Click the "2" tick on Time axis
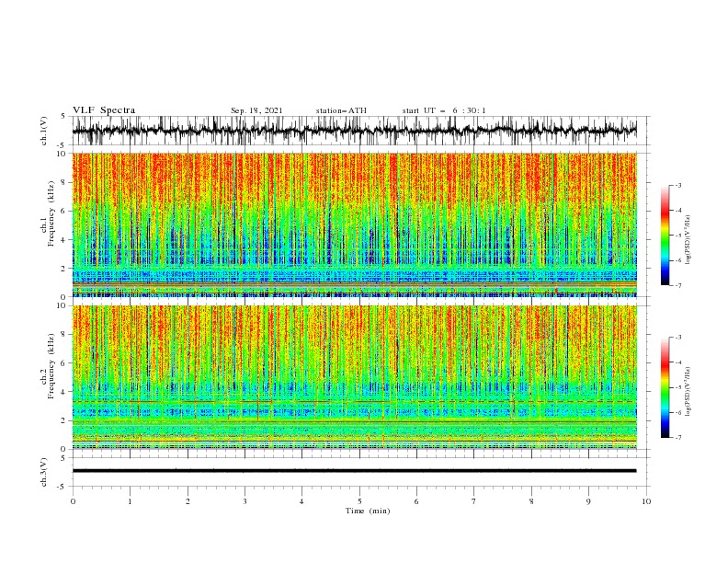 (x=188, y=501)
